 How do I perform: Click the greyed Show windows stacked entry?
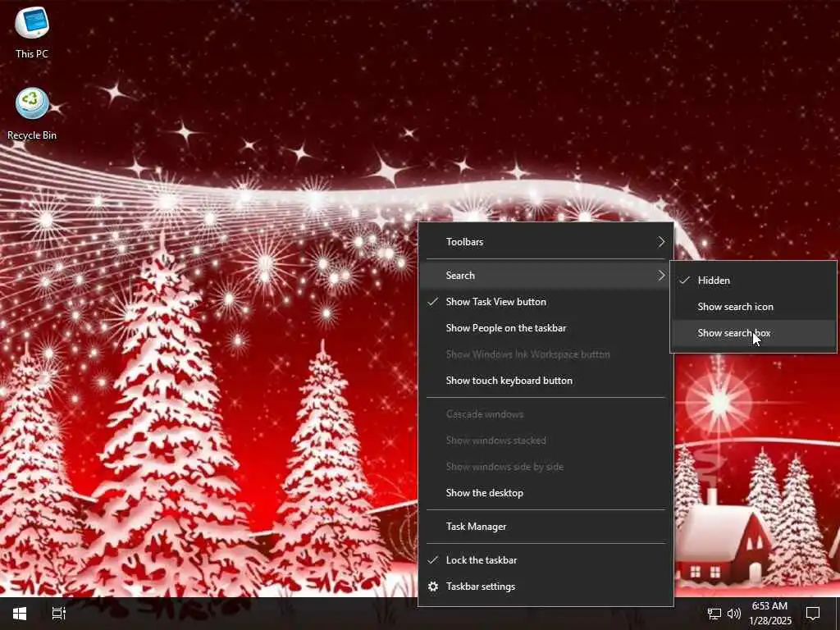coord(546,441)
